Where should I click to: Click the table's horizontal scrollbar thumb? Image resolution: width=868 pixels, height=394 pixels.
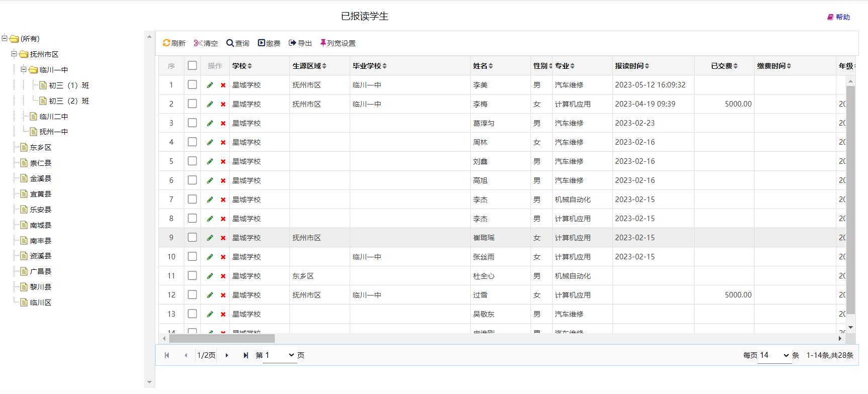[222, 339]
